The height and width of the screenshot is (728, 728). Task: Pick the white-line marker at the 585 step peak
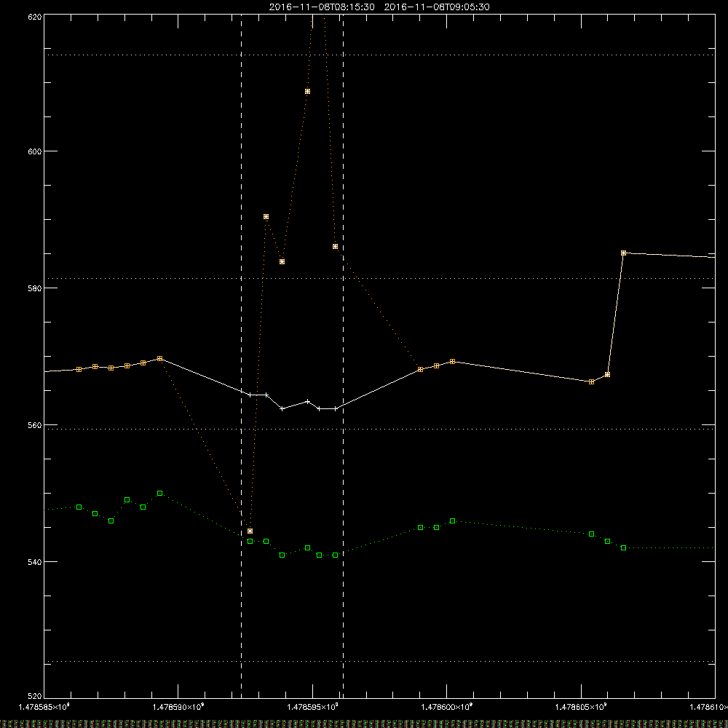tap(624, 253)
